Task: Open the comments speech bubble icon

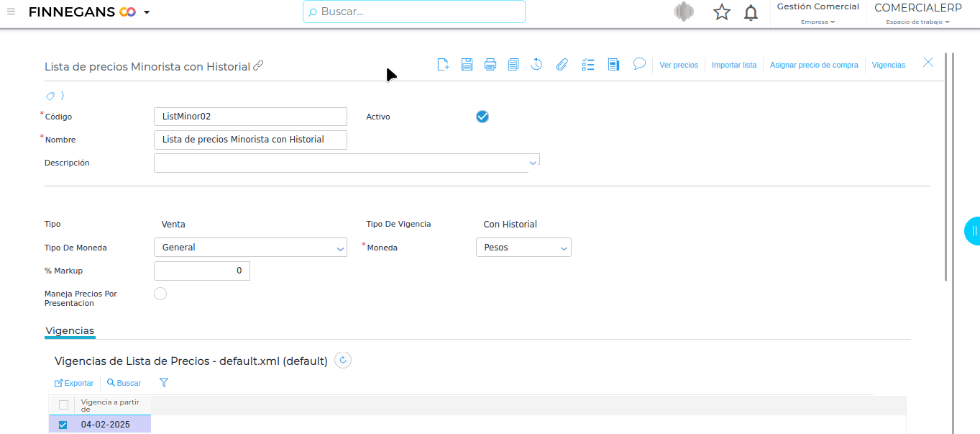Action: (x=639, y=64)
